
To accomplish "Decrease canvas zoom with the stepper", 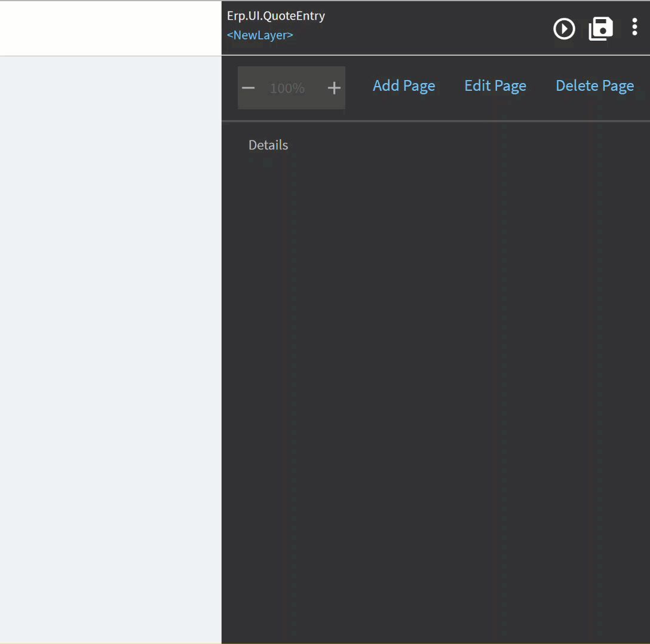I will [249, 88].
